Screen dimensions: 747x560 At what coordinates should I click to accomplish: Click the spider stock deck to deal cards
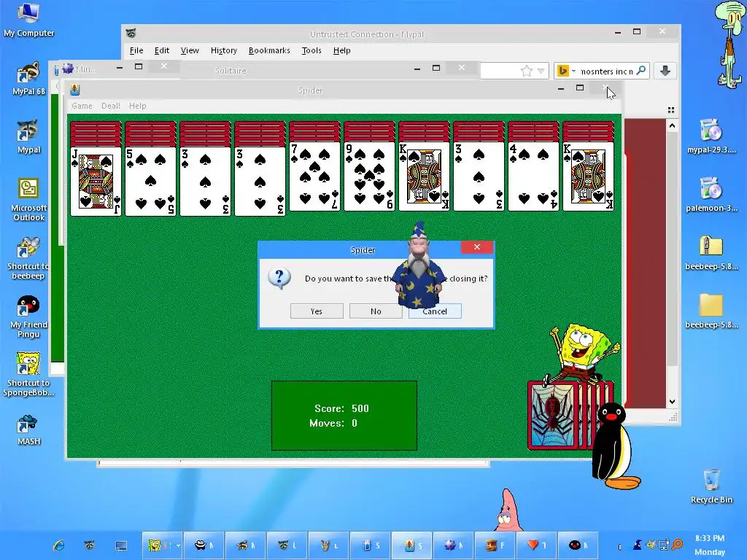[555, 416]
